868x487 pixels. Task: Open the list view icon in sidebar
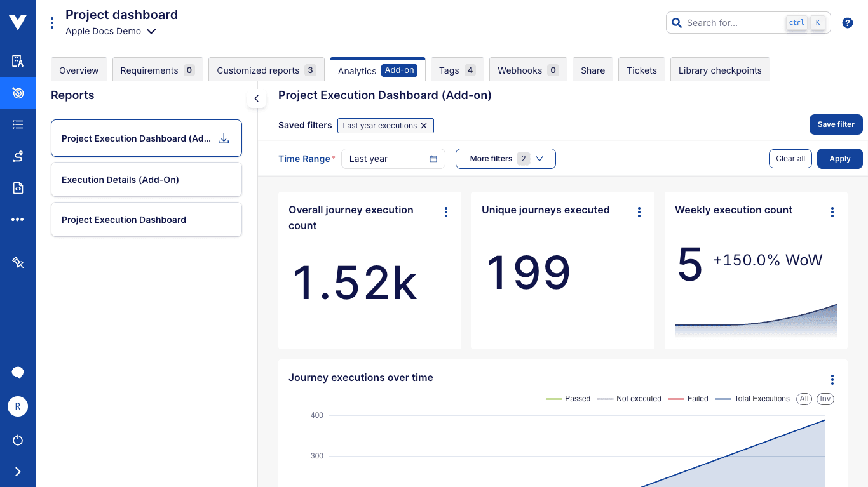(17, 124)
